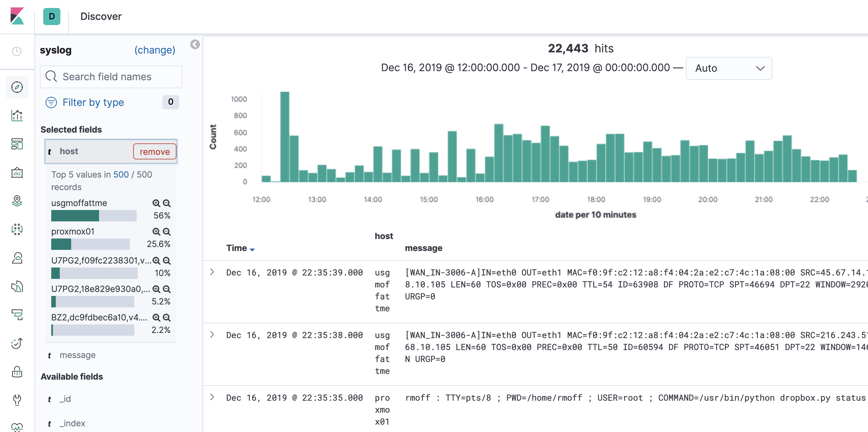
Task: Open the Machine Learning app icon
Action: click(x=17, y=229)
